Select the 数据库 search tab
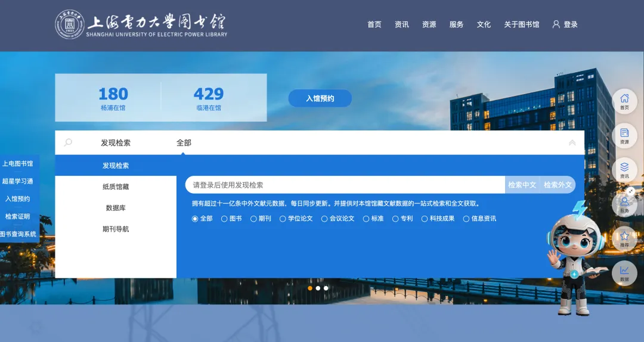 [x=116, y=208]
